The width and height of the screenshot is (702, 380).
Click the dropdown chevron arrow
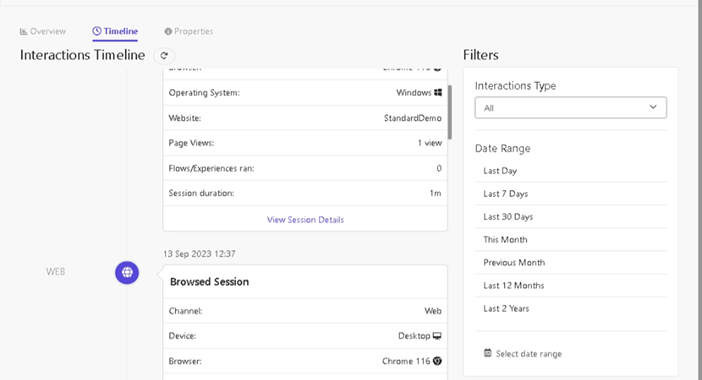tap(653, 107)
